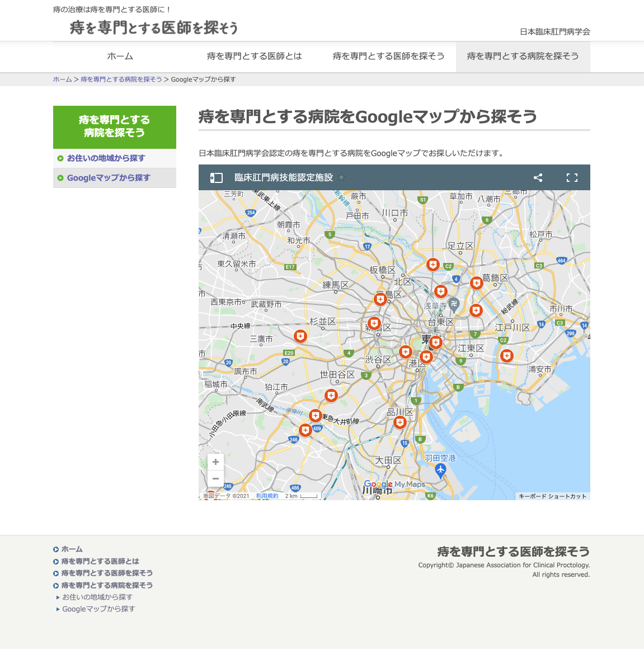Click the ホーム breadcrumb link
644x649 pixels.
pyautogui.click(x=62, y=79)
